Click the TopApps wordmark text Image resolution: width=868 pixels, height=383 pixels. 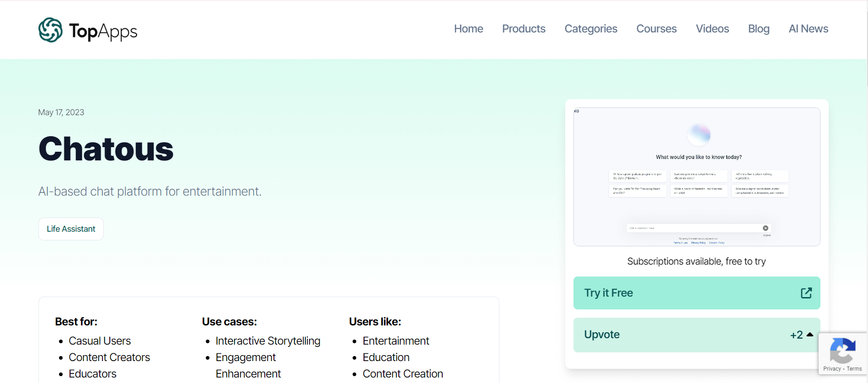103,31
